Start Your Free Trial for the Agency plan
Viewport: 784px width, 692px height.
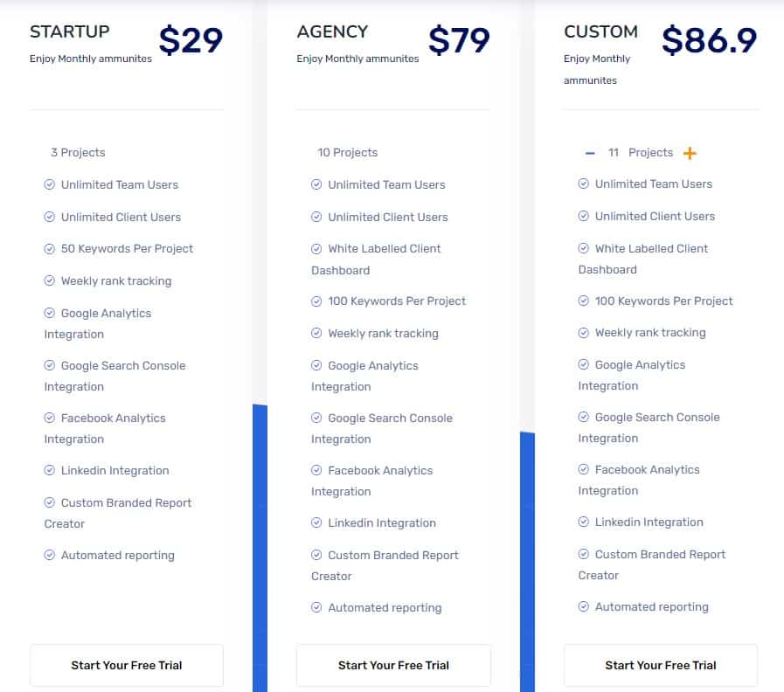pyautogui.click(x=393, y=665)
